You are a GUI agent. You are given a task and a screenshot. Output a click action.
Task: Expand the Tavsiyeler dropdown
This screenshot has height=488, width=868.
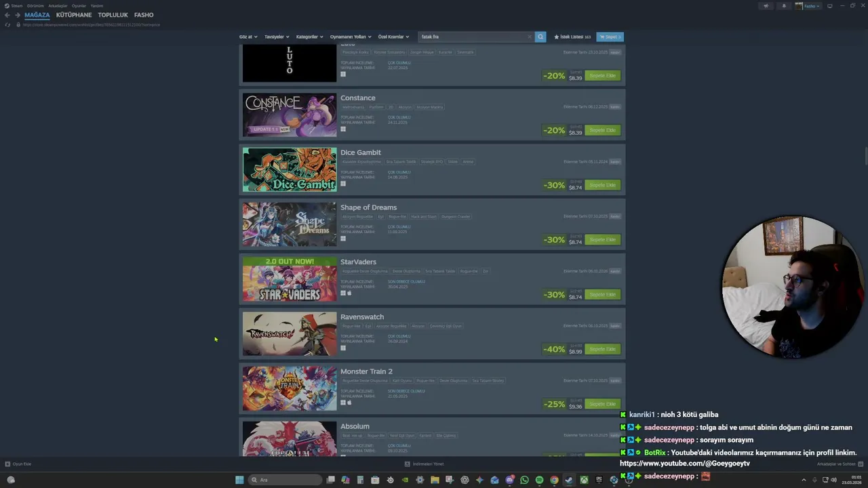277,37
